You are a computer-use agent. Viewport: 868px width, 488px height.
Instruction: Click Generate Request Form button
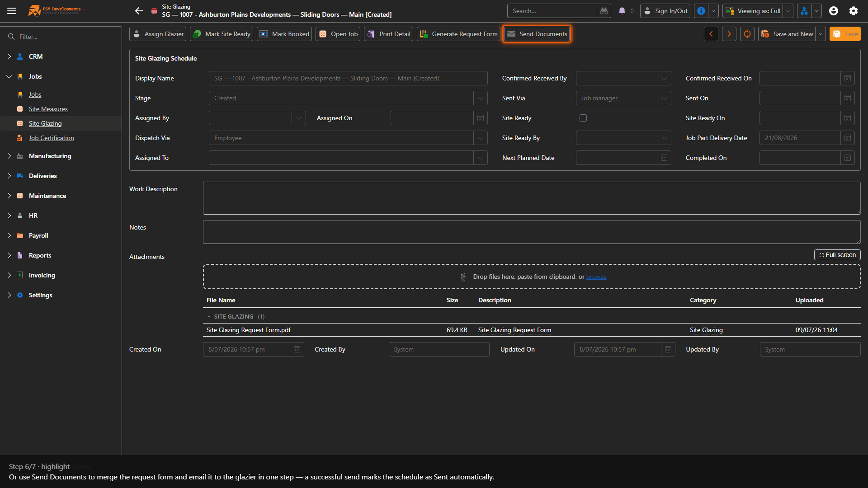pos(458,34)
